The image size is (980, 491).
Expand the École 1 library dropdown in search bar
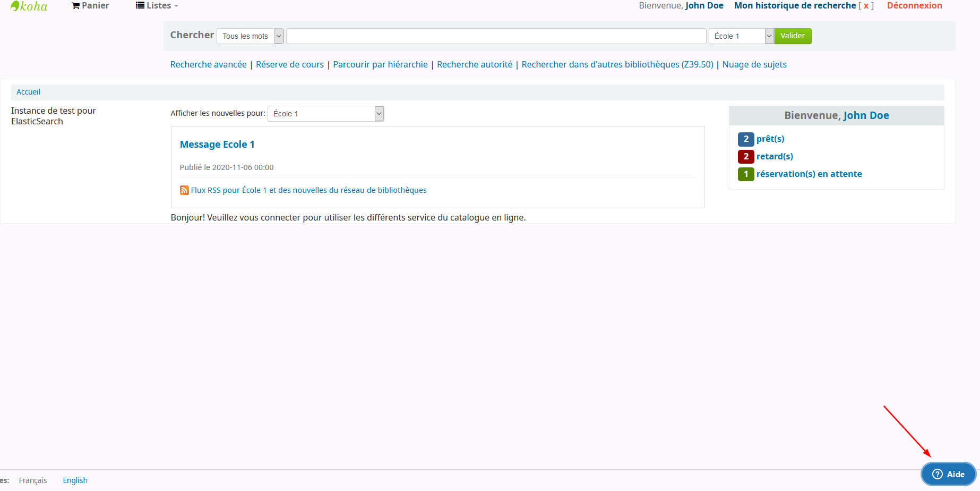(x=741, y=36)
